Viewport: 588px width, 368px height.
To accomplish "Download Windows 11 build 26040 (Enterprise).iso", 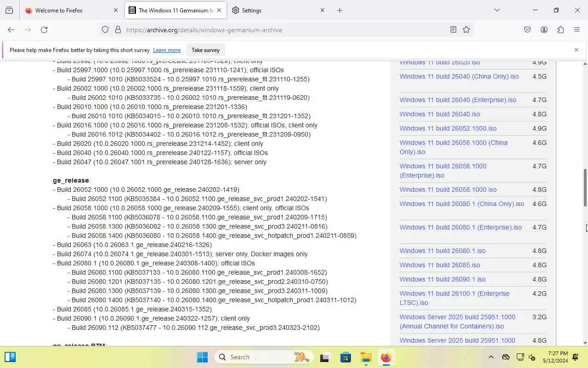I will [458, 100].
